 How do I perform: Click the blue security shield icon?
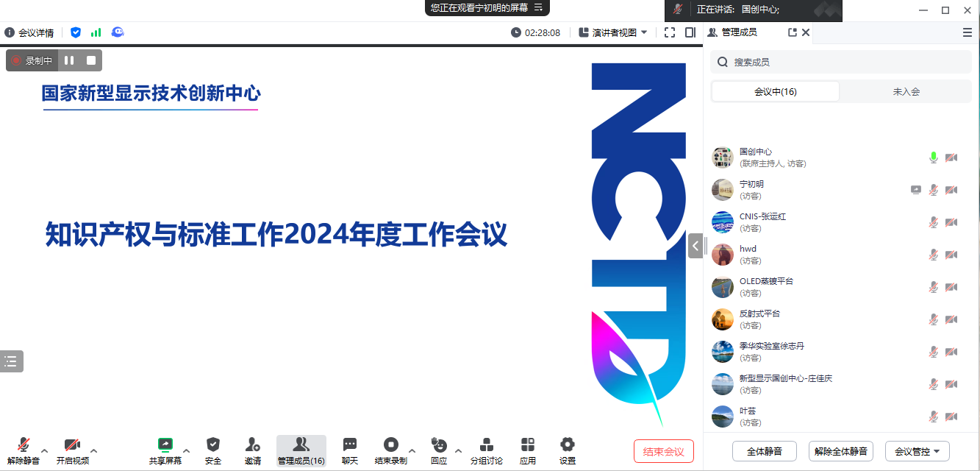coord(76,32)
